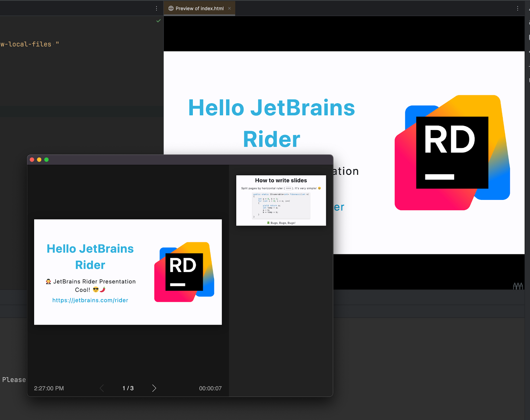530x420 pixels.
Task: Click the 00:00:07 elapsed timer
Action: point(210,388)
